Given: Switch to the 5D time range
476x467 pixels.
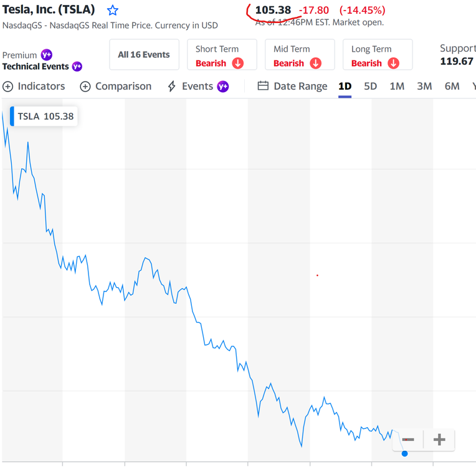Looking at the screenshot, I should 370,87.
